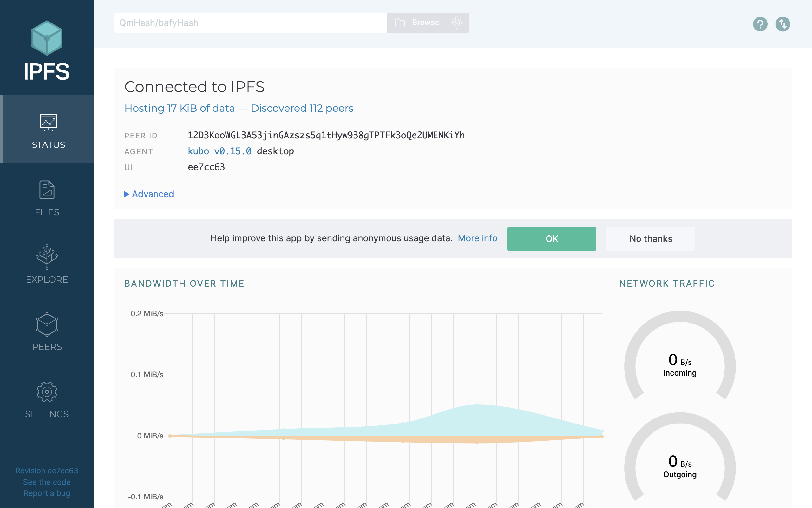Click the 0.2 MiB/s axis label
Viewport: 812px width, 508px height.
click(x=147, y=313)
